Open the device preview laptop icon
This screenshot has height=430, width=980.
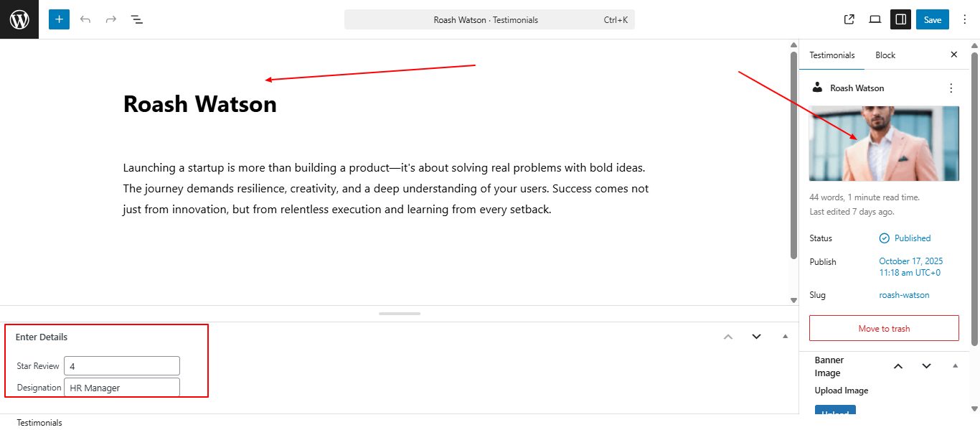point(875,19)
